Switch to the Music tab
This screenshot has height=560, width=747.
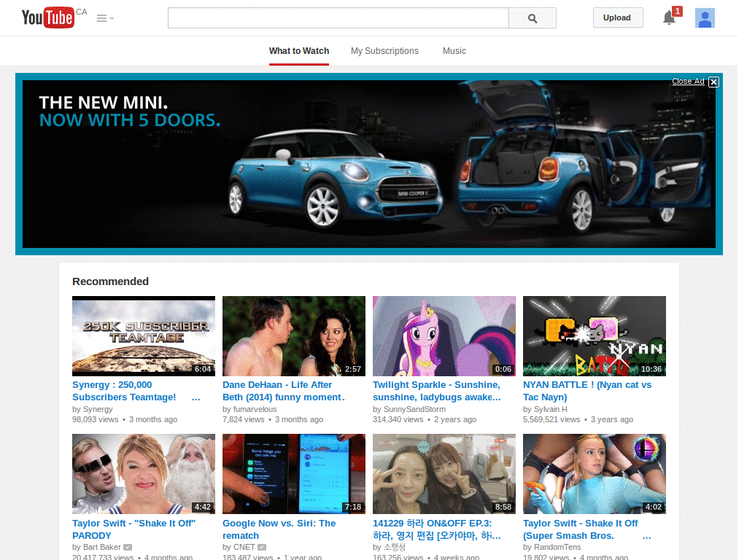[x=454, y=51]
